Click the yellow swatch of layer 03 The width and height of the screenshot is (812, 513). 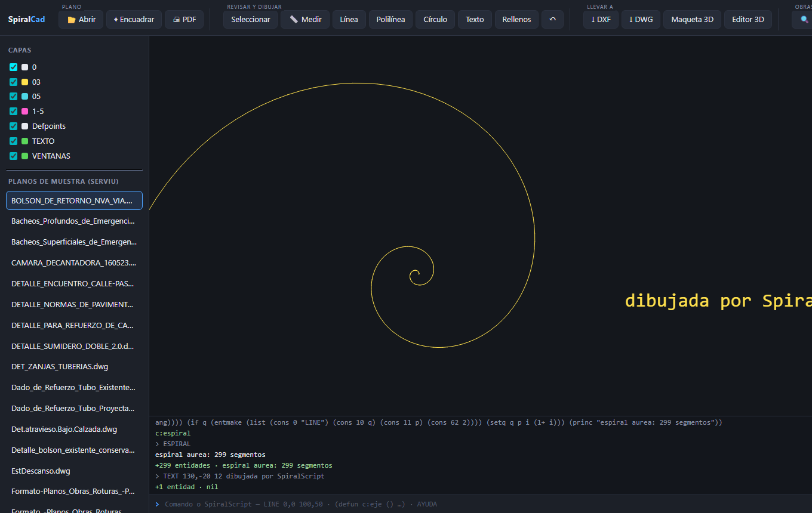click(x=25, y=82)
